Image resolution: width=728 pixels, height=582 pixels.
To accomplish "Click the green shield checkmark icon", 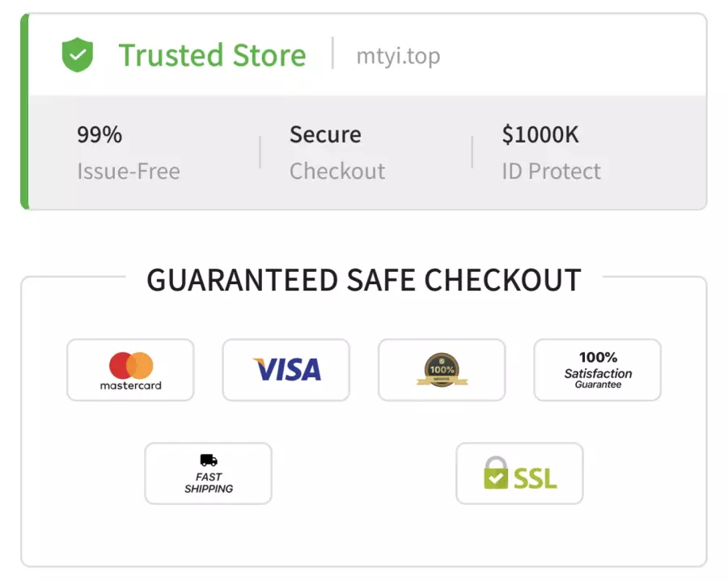I will click(78, 55).
